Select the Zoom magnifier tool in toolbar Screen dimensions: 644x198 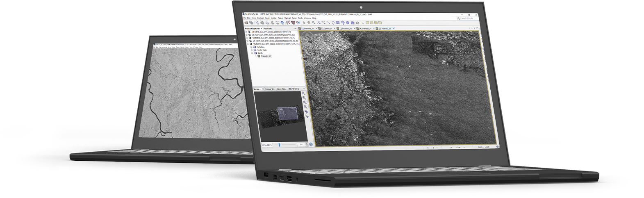coord(313,23)
